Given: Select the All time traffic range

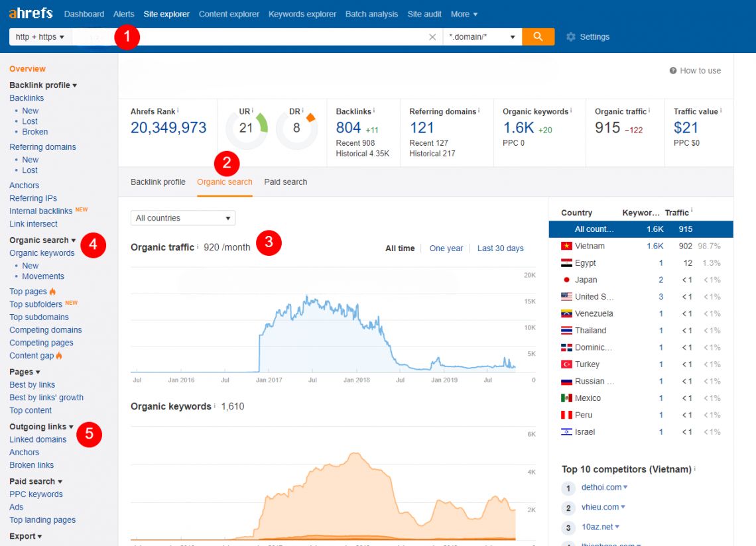Looking at the screenshot, I should click(x=400, y=248).
